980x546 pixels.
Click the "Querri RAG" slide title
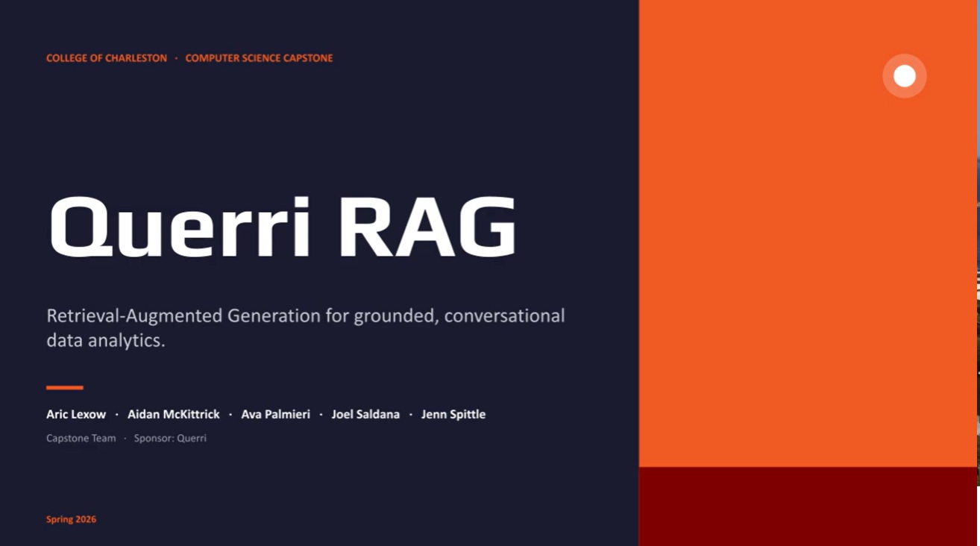[282, 228]
